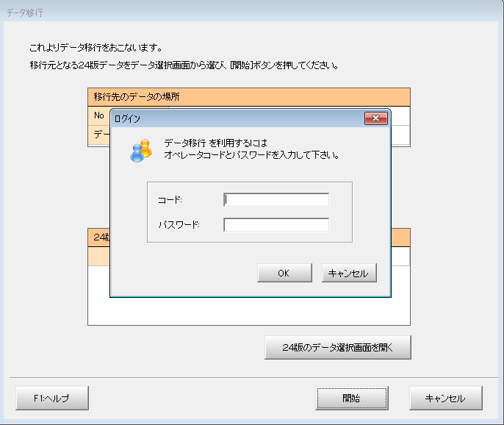Cancel the ログイン dialog

(x=349, y=273)
